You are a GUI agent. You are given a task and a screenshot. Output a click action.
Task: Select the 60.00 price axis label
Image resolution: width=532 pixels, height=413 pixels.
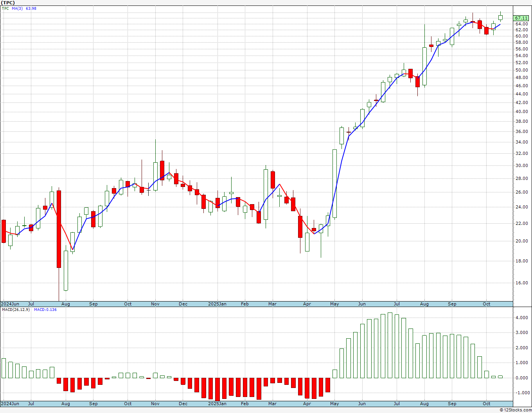click(x=521, y=36)
